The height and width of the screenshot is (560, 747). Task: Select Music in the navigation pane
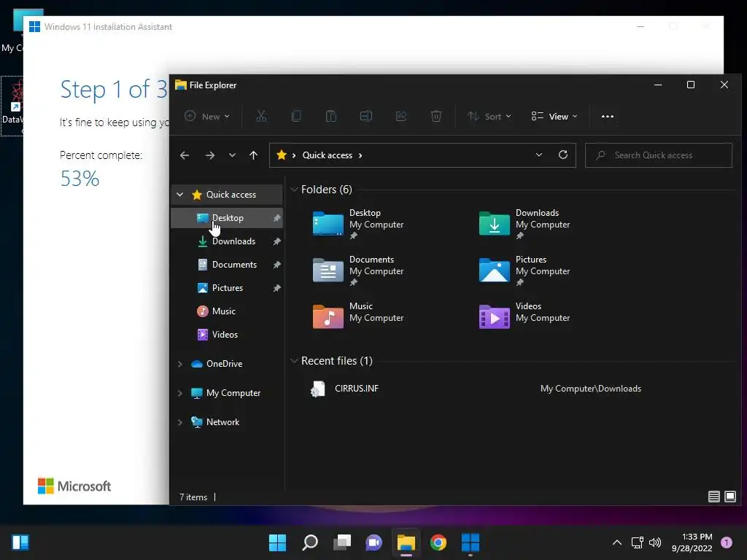coord(227,311)
